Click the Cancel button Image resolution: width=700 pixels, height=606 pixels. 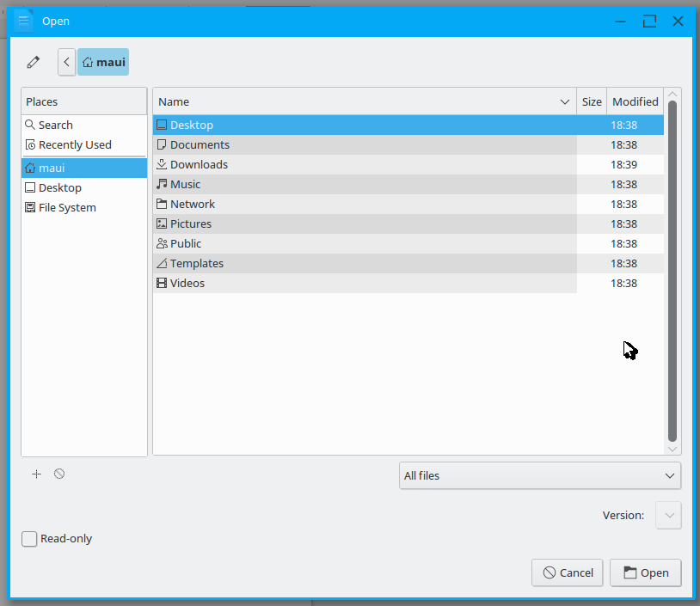click(x=567, y=572)
